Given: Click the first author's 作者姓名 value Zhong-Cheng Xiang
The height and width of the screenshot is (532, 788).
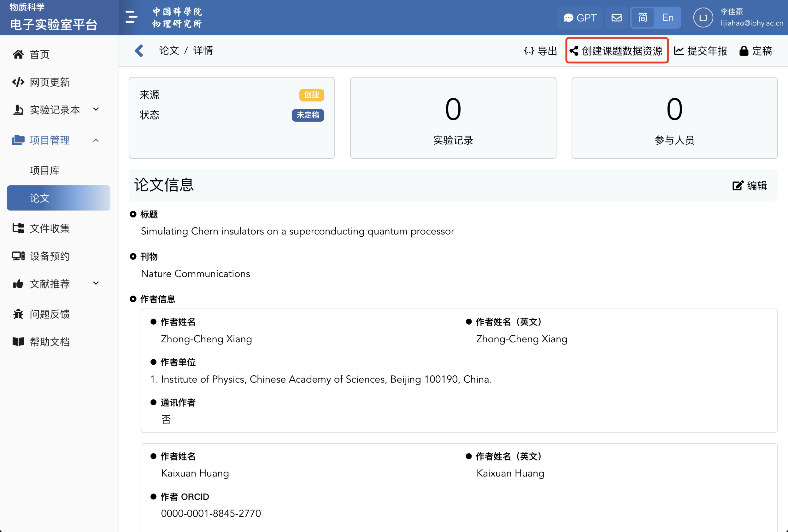Looking at the screenshot, I should [206, 339].
